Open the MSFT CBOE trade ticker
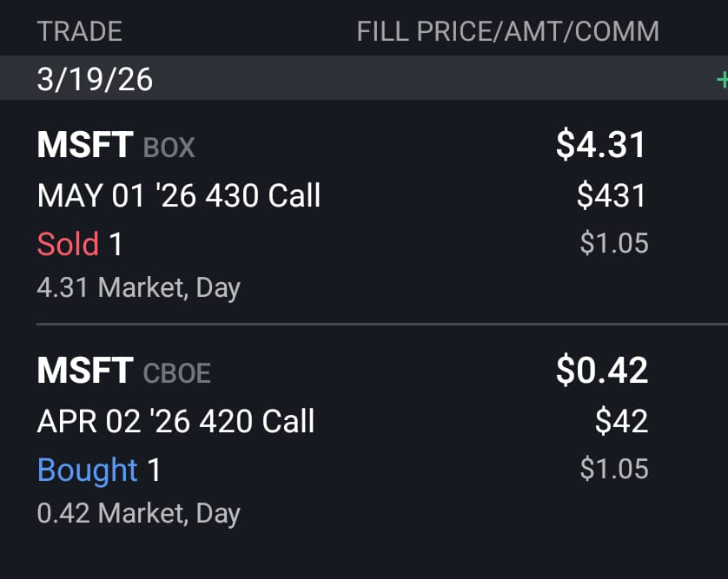728x579 pixels. (x=84, y=372)
